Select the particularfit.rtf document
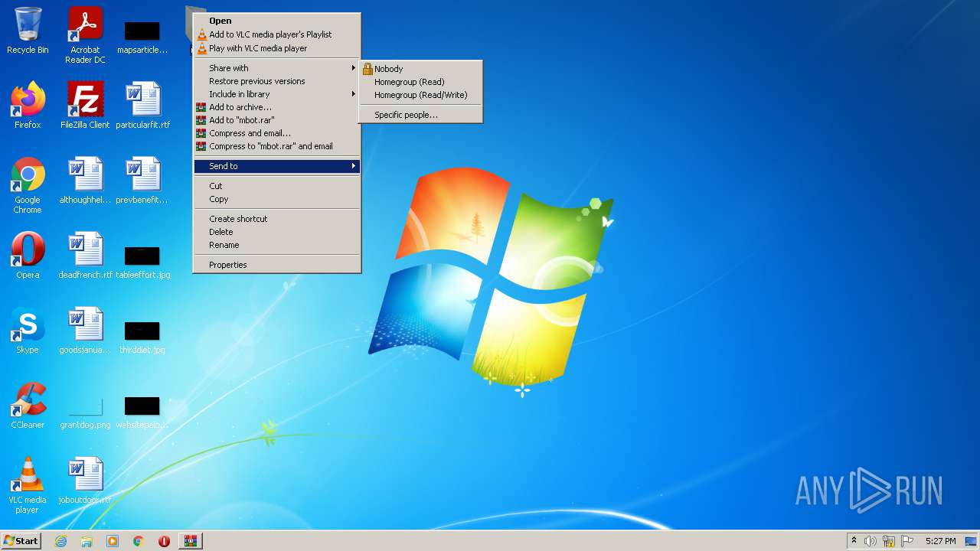This screenshot has width=980, height=551. click(x=142, y=106)
